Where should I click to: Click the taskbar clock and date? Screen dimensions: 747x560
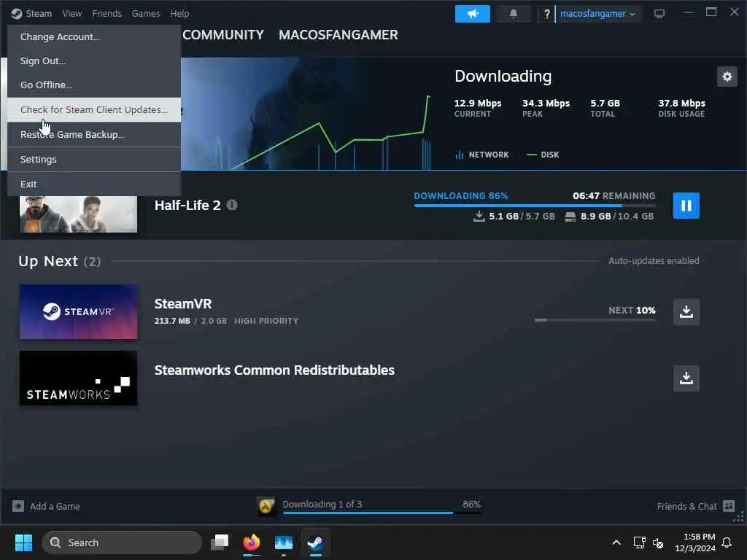[695, 542]
